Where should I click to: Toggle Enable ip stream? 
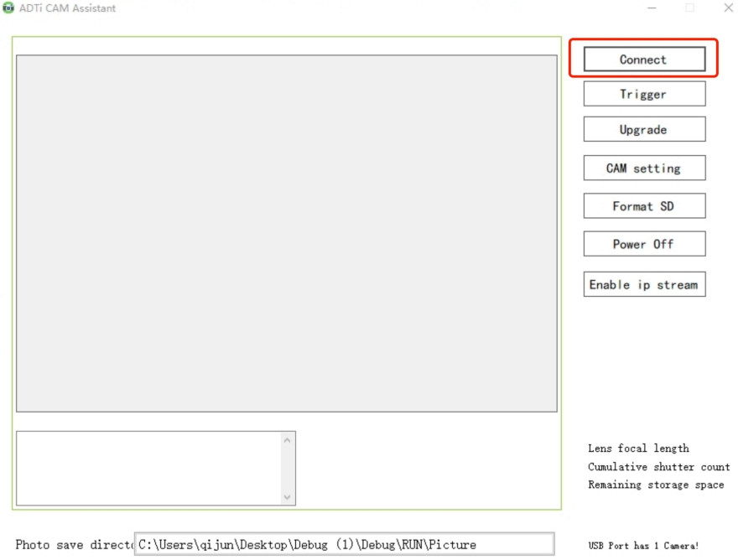(x=643, y=285)
